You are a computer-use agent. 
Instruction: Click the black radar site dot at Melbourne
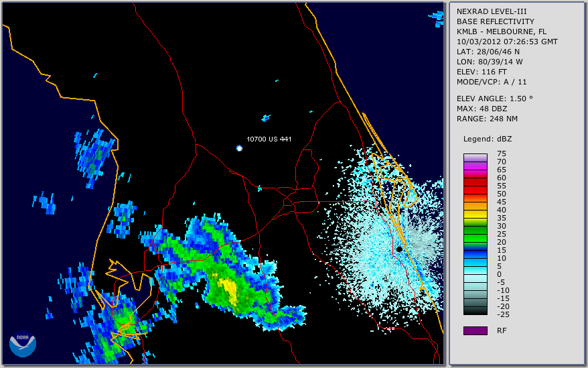click(x=399, y=249)
